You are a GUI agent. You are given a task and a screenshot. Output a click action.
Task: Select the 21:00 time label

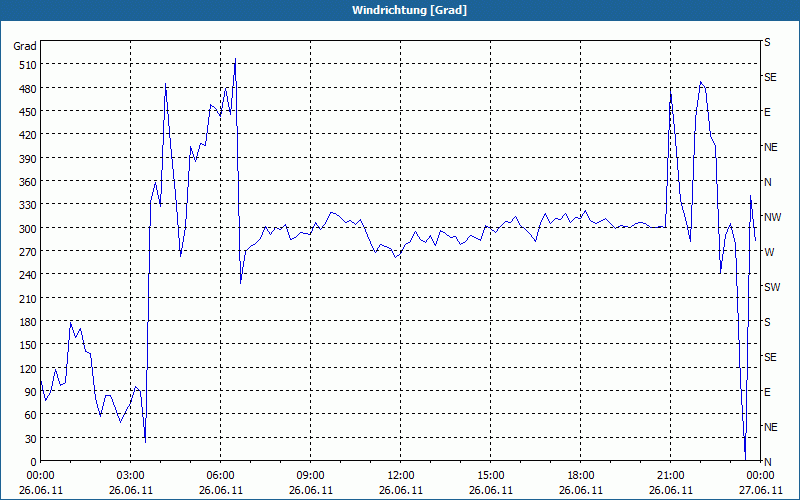tap(670, 476)
